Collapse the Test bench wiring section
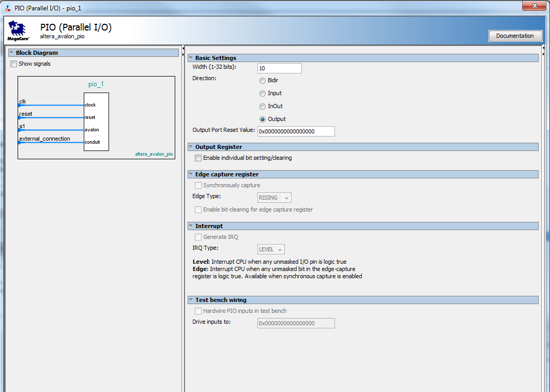550x392 pixels. (191, 300)
